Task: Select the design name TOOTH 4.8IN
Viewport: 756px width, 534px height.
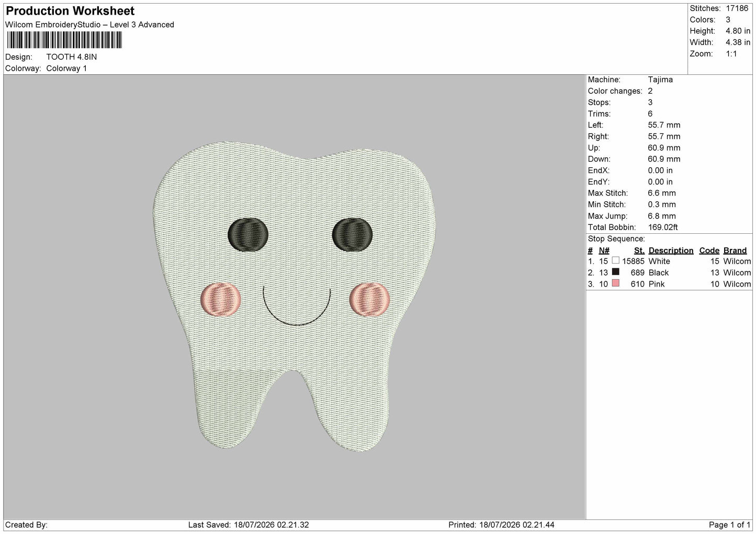Action: click(x=71, y=57)
